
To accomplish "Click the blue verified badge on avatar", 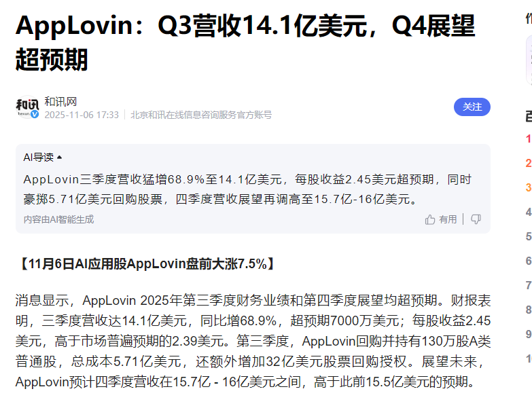I will (x=35, y=115).
